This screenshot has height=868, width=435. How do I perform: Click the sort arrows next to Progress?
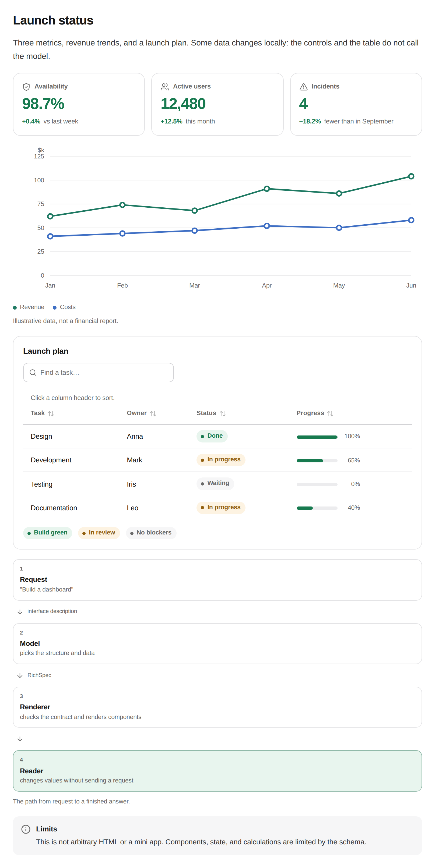coord(330,413)
